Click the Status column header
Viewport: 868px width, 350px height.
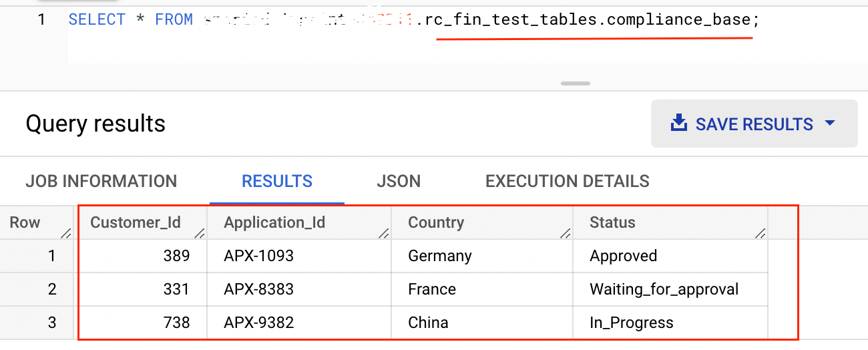tap(613, 222)
